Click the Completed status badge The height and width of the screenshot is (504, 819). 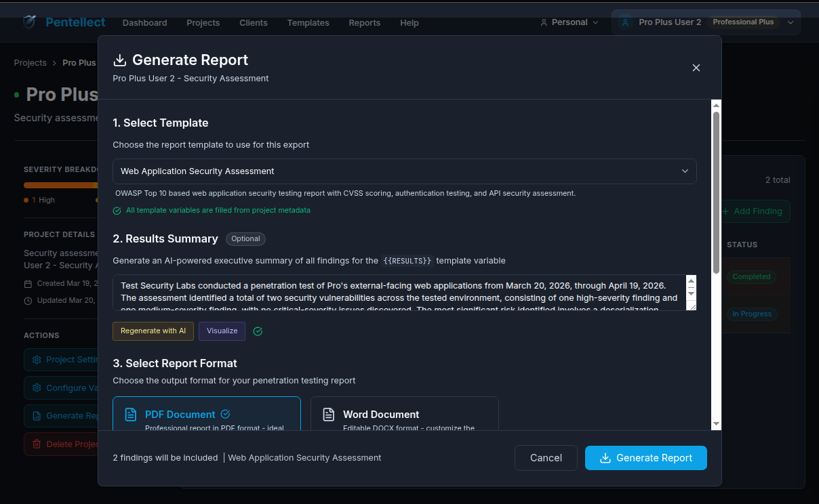pos(751,276)
